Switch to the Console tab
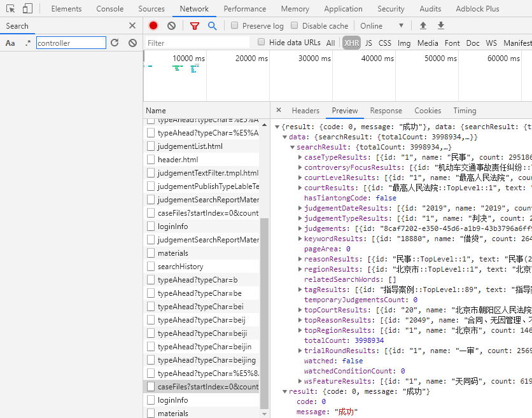Viewport: 532px width, 418px height. tap(110, 9)
